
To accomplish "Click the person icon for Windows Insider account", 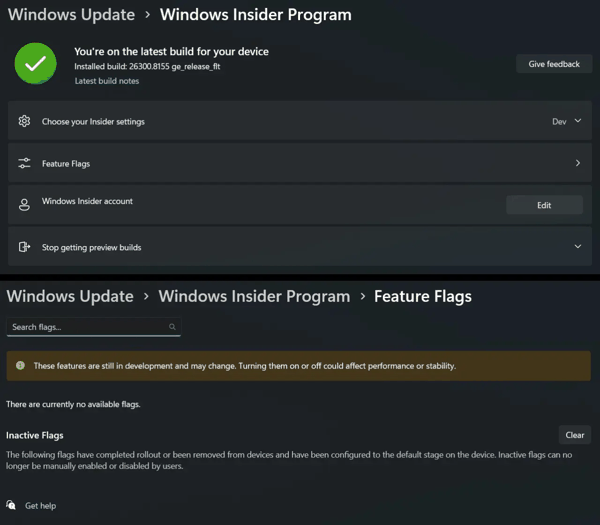I will (x=24, y=205).
